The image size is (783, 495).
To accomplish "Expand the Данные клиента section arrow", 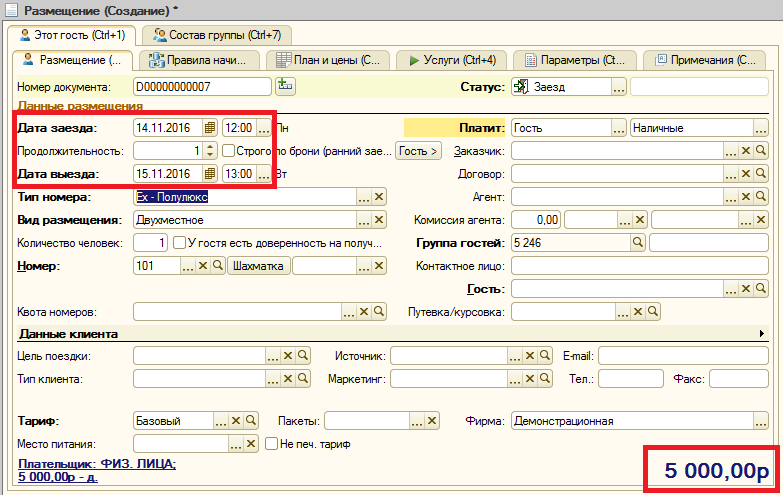I will pyautogui.click(x=762, y=333).
